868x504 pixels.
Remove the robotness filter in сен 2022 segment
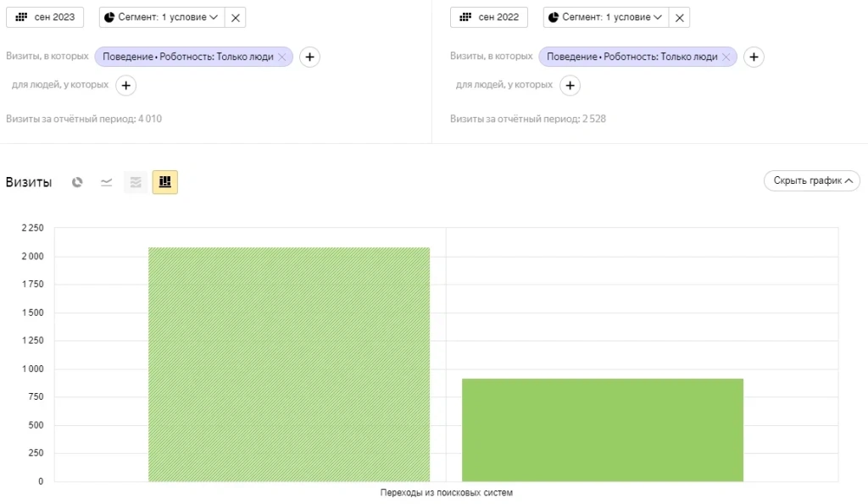click(726, 57)
